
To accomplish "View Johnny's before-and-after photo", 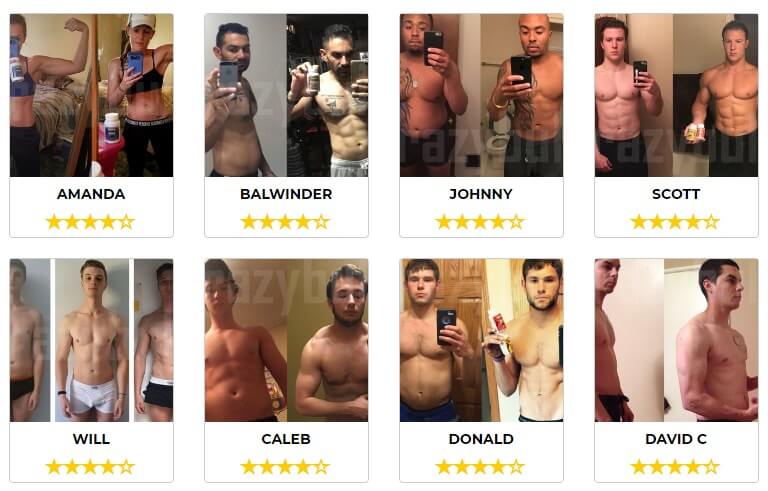I will tap(481, 95).
